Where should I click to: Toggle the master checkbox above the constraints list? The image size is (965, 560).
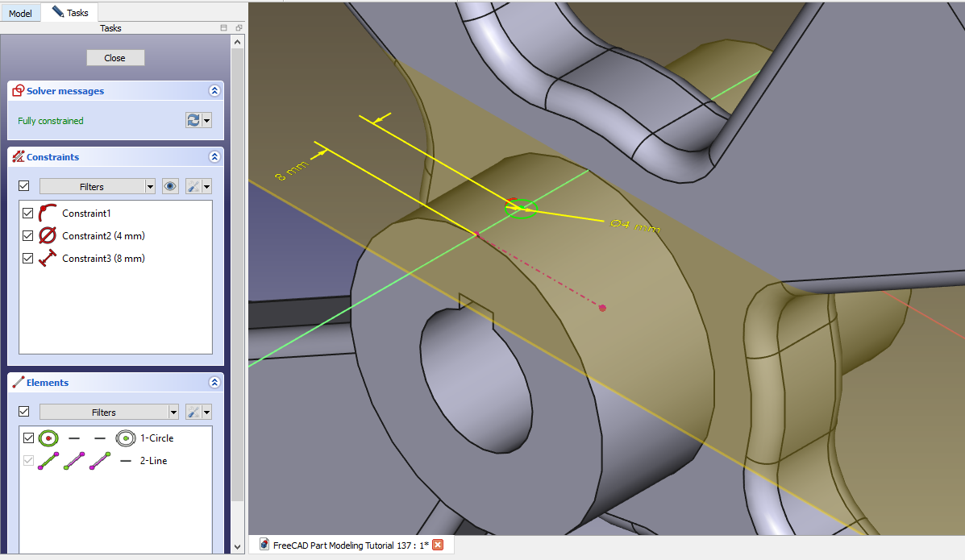[x=24, y=186]
